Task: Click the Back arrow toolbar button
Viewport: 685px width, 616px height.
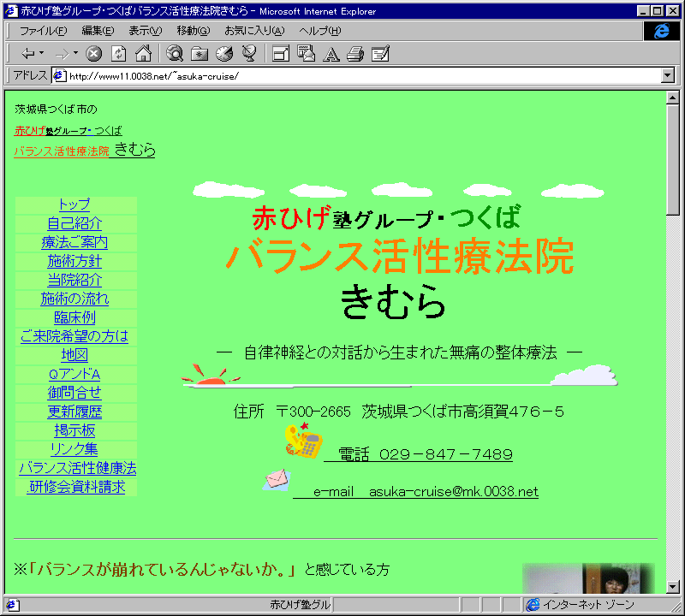Action: [28, 54]
